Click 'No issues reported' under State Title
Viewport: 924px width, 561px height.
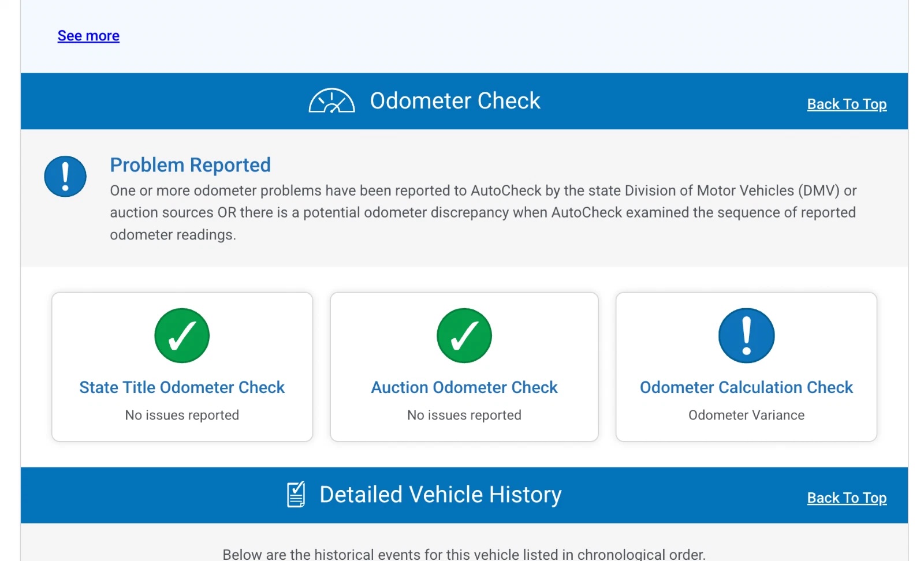point(182,415)
